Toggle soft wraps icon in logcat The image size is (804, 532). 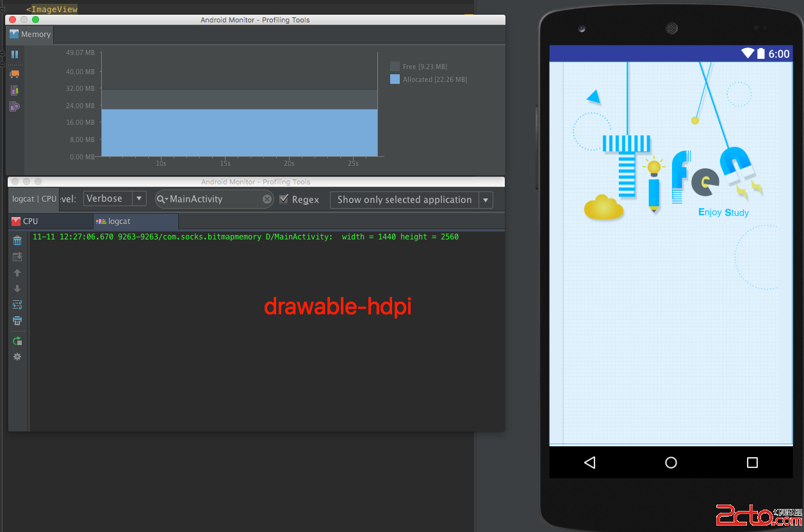17,305
